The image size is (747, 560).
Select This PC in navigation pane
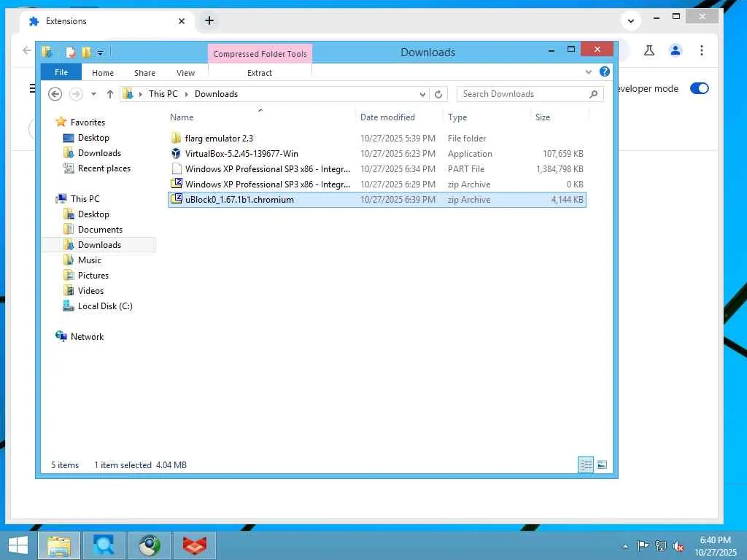(x=85, y=198)
